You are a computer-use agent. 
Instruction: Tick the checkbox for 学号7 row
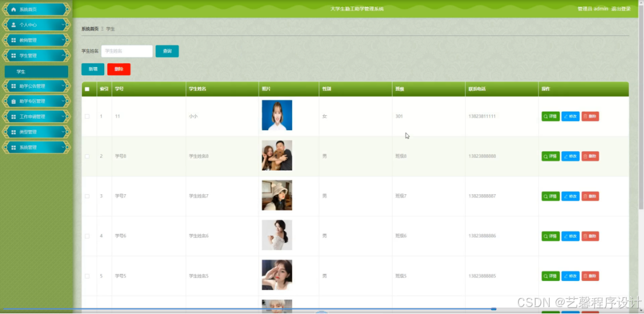[87, 197]
